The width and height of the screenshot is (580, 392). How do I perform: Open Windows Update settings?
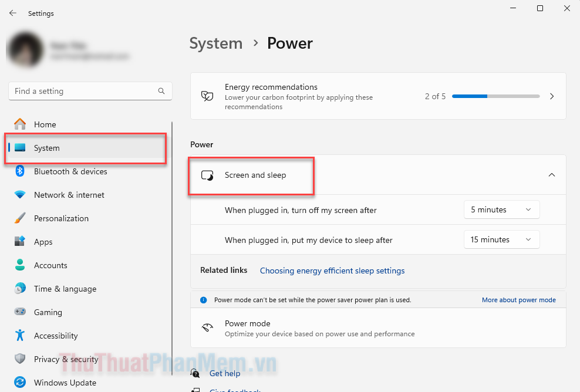(x=20, y=383)
